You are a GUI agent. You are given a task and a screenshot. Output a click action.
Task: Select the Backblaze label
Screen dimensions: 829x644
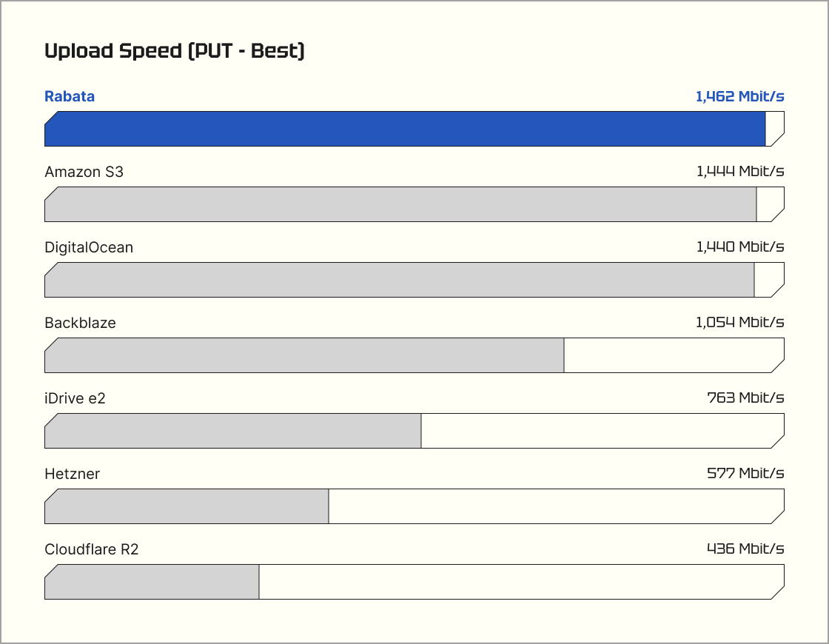point(80,323)
